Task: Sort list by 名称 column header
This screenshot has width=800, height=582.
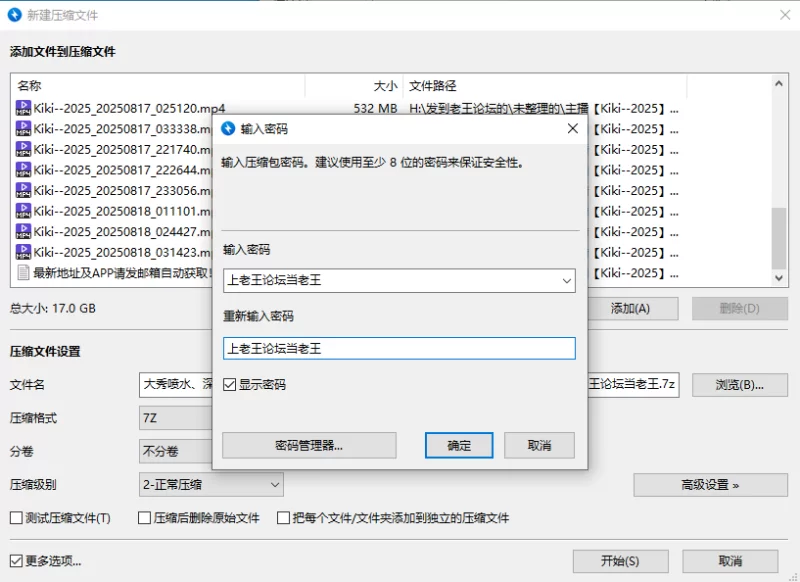Action: pyautogui.click(x=158, y=86)
